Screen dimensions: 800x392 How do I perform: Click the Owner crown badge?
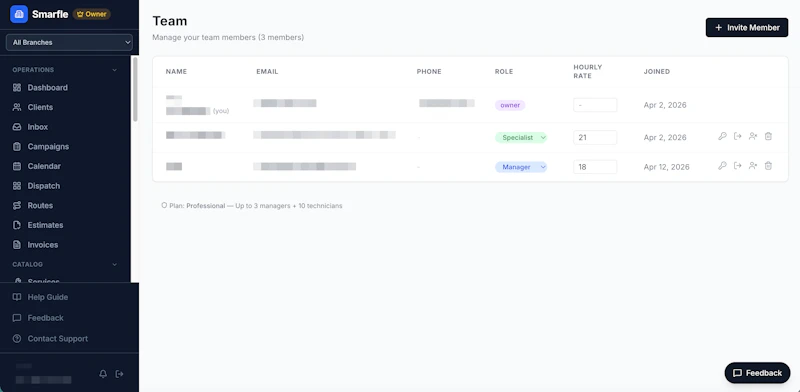(x=92, y=14)
